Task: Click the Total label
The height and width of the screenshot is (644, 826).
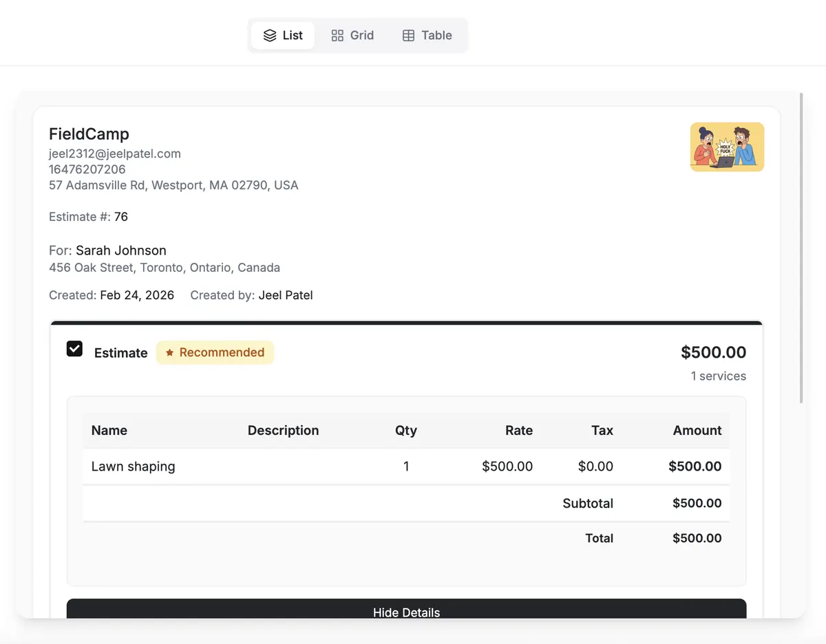Action: (600, 539)
